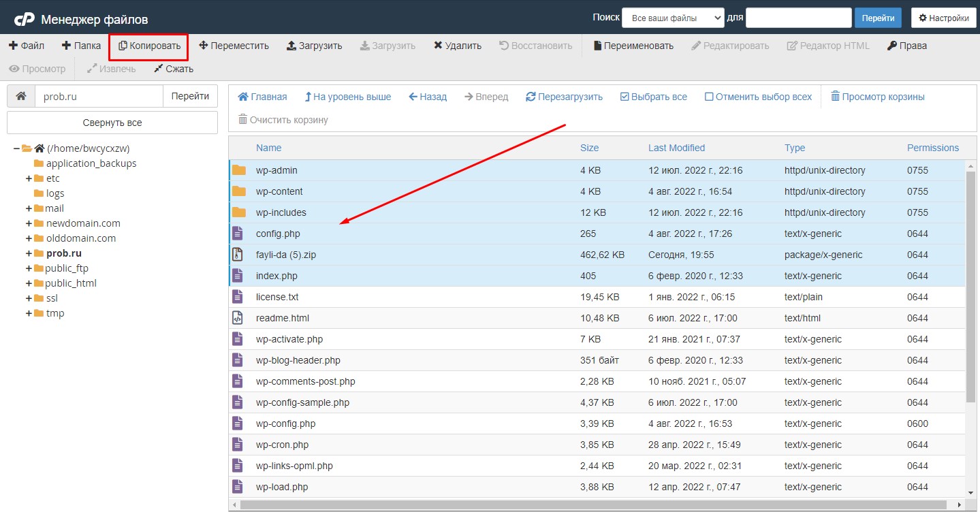Click the Главная navigation link
This screenshot has width=980, height=512.
tap(262, 97)
